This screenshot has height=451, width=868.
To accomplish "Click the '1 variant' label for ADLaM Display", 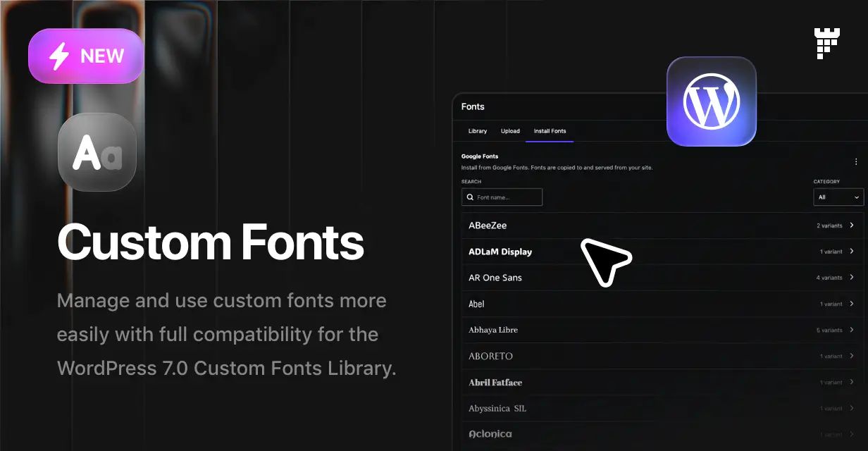I will (831, 252).
